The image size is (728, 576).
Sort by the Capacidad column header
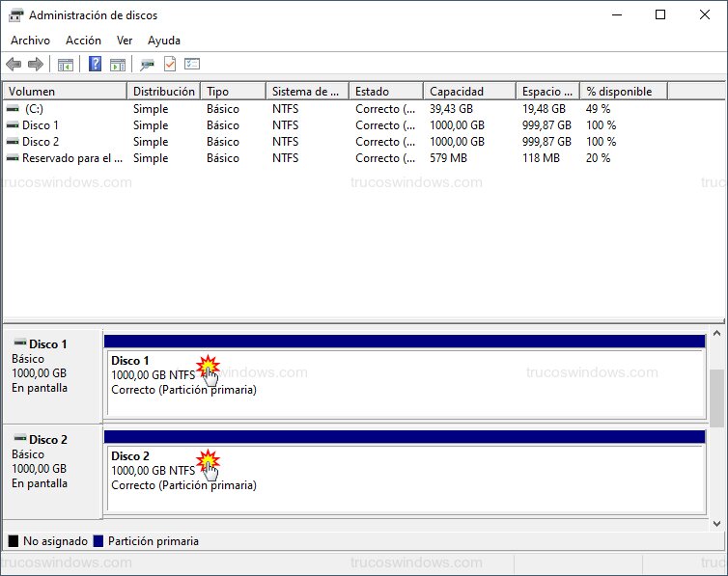[468, 92]
